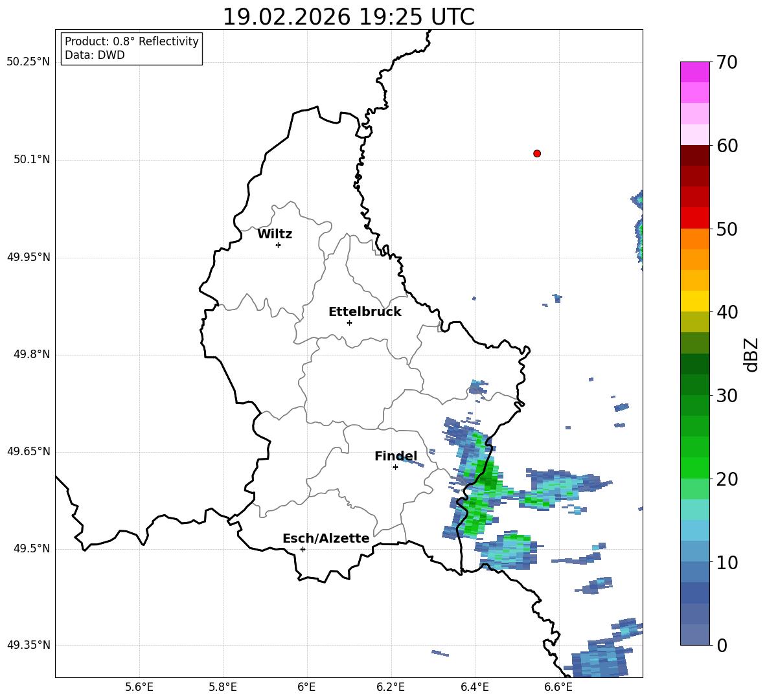Click the 0 value on the colorbar
Image resolution: width=767 pixels, height=700 pixels.
click(x=722, y=645)
